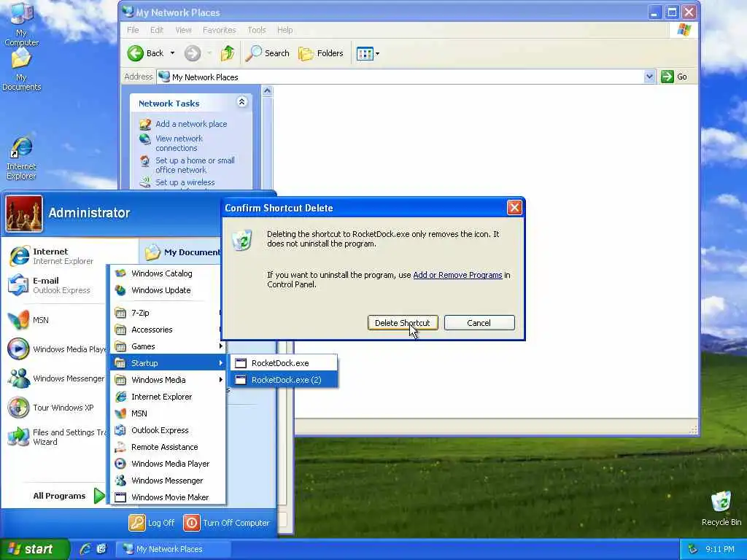Expand the 7-Zip program folder
The height and width of the screenshot is (560, 747).
[x=167, y=313]
